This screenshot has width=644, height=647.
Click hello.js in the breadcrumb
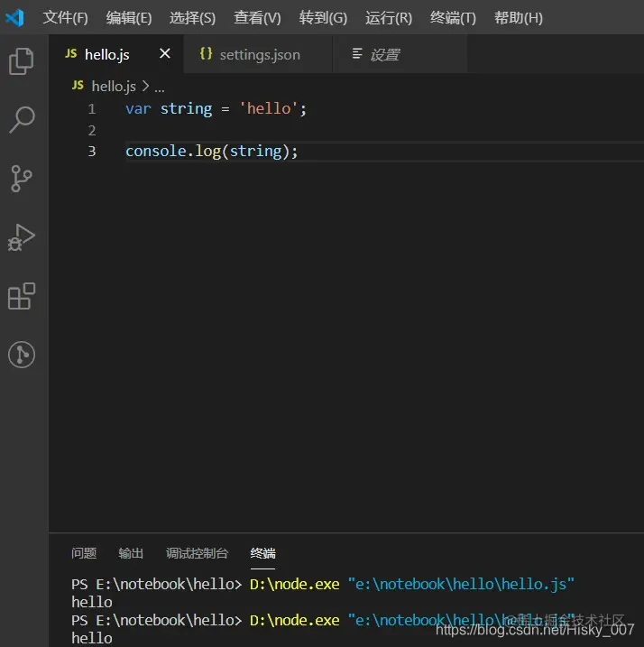coord(113,87)
